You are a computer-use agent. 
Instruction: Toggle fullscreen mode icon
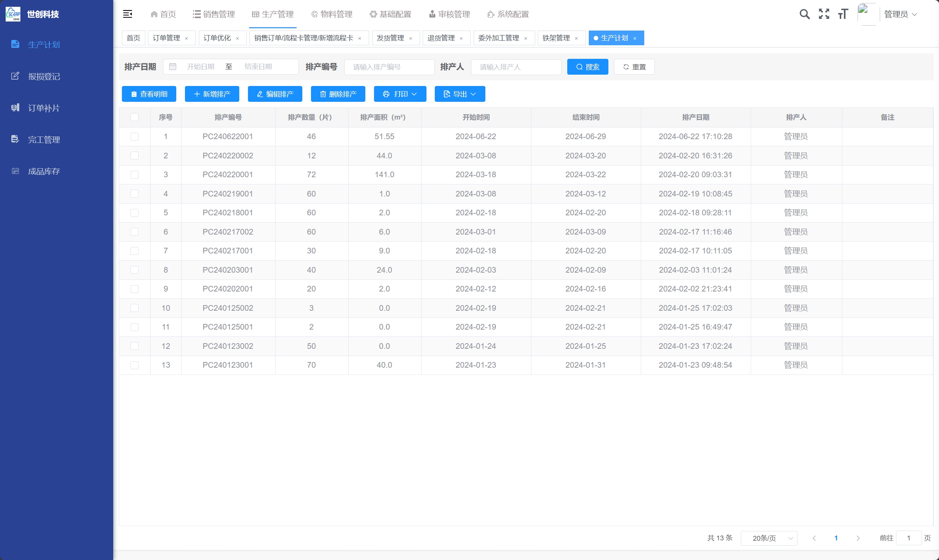click(824, 14)
